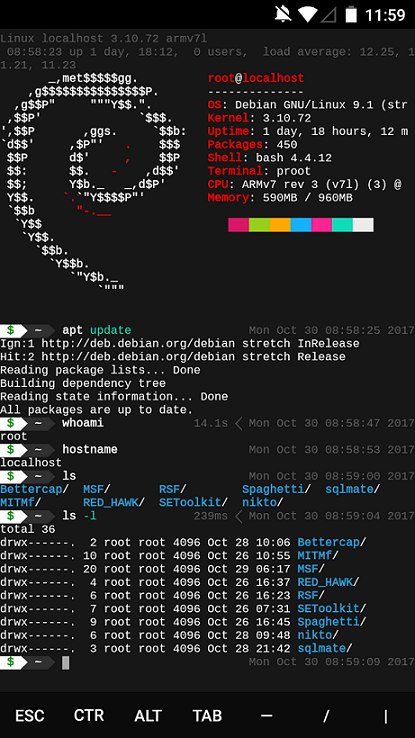
Task: Click the green color block in palette
Action: click(x=259, y=225)
